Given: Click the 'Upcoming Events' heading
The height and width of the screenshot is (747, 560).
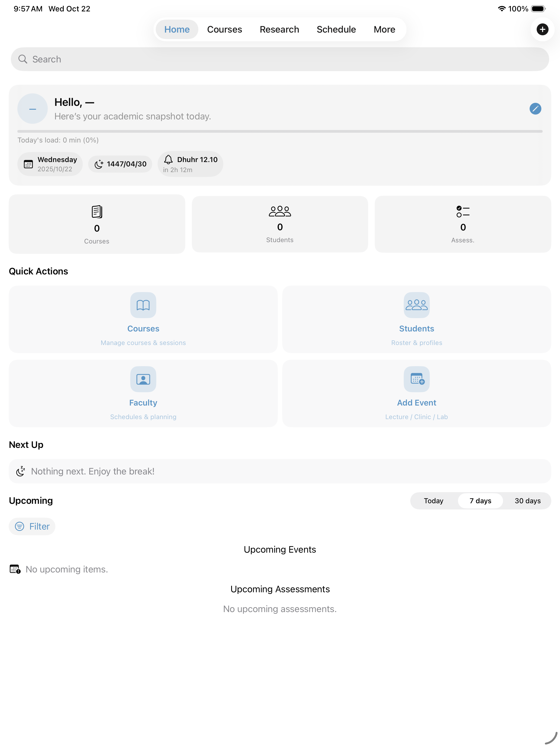Looking at the screenshot, I should pos(280,549).
